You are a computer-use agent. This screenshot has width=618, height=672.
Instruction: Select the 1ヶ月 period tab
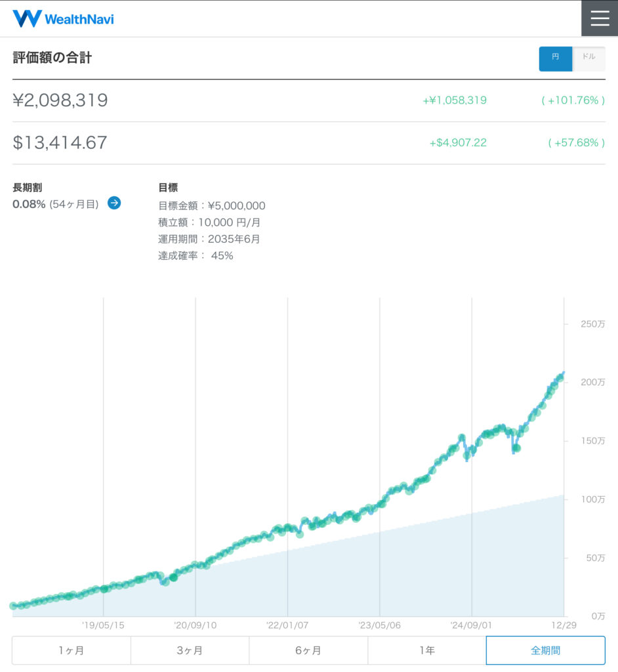tap(71, 650)
